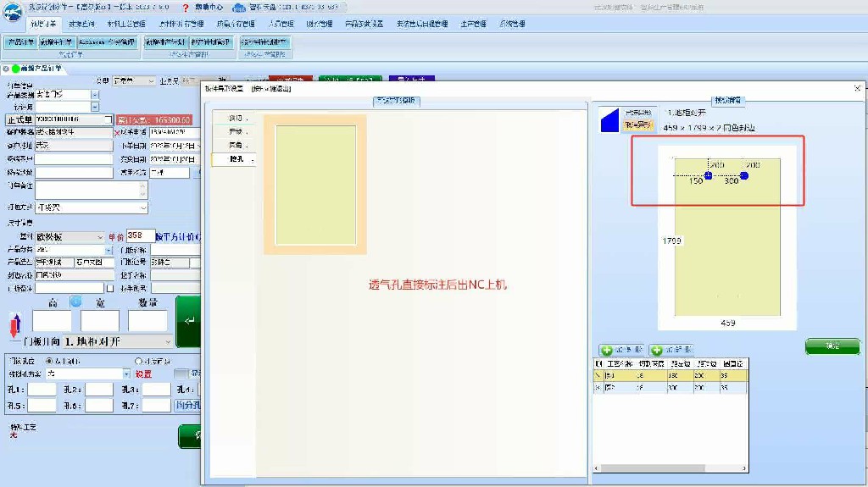Select the second row in the hole table
This screenshot has width=868, height=487.
670,387
